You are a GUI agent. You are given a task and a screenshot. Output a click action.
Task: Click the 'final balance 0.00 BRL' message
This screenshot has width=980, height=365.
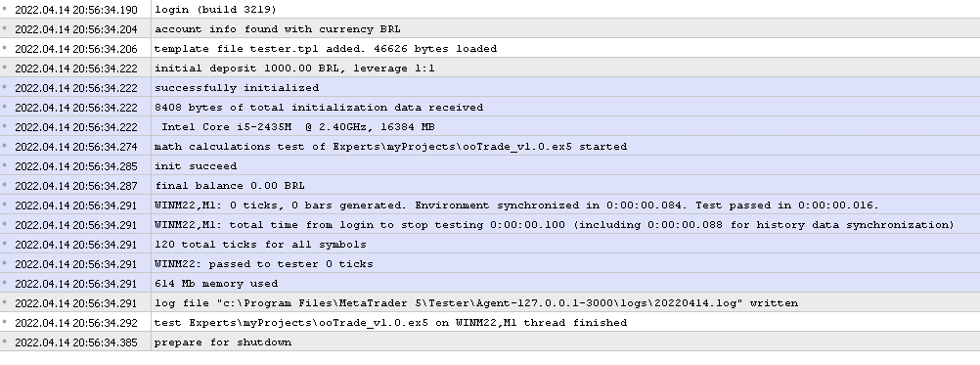(x=230, y=186)
